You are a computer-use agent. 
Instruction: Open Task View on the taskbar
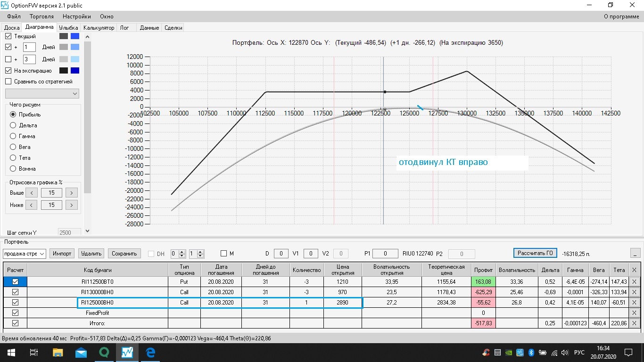34,353
